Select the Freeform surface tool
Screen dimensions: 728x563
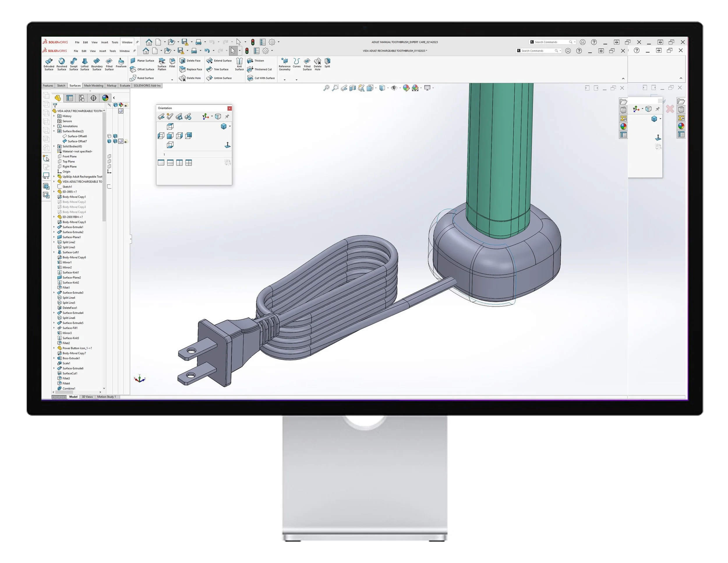tap(121, 63)
